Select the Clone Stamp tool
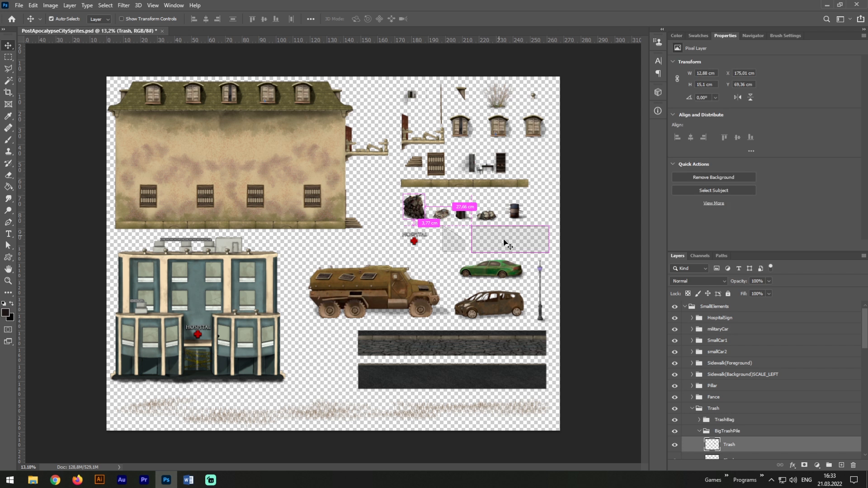Image resolution: width=868 pixels, height=488 pixels. 8,151
